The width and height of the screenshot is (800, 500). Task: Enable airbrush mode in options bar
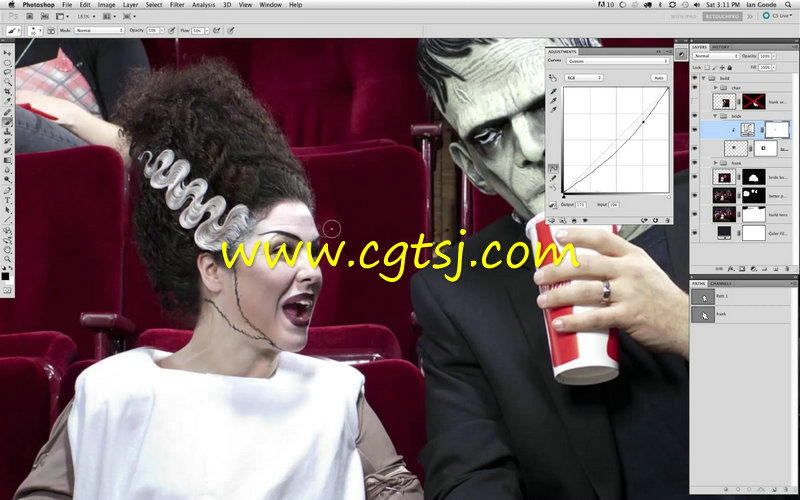217,31
